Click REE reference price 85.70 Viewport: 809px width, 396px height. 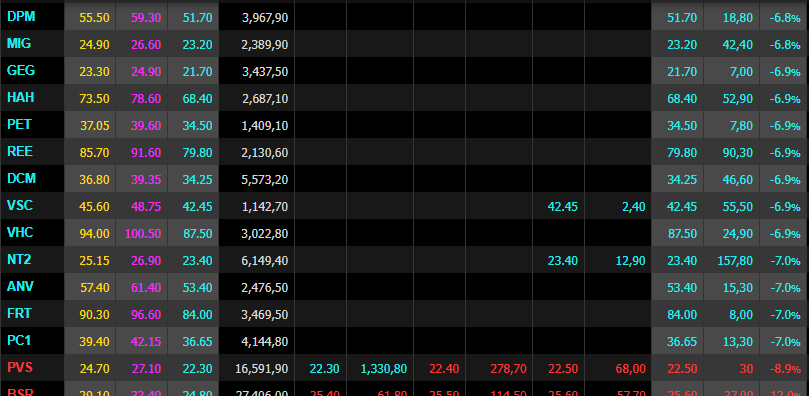coord(94,153)
